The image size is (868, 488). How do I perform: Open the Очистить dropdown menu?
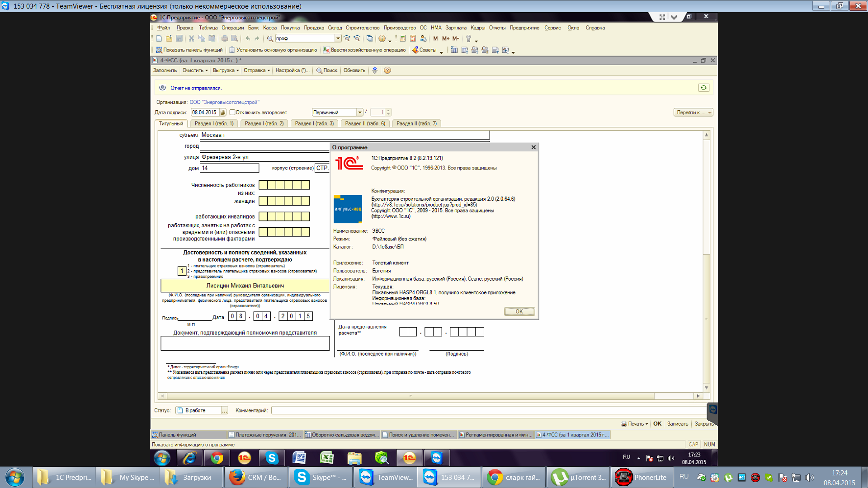(x=195, y=70)
